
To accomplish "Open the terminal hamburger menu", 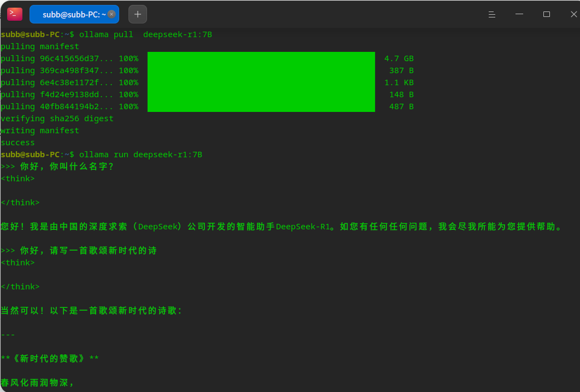I will (x=492, y=15).
